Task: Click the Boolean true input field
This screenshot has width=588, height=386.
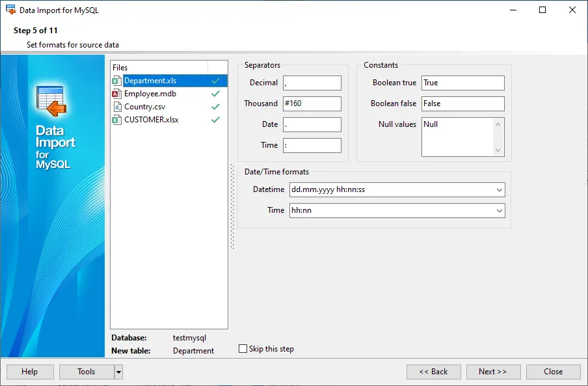Action: pos(462,83)
